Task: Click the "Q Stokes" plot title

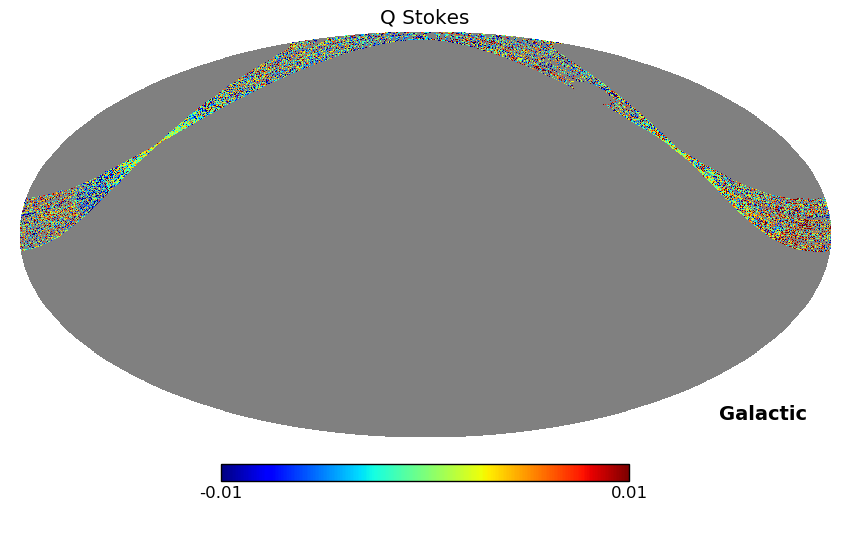Action: coord(424,18)
